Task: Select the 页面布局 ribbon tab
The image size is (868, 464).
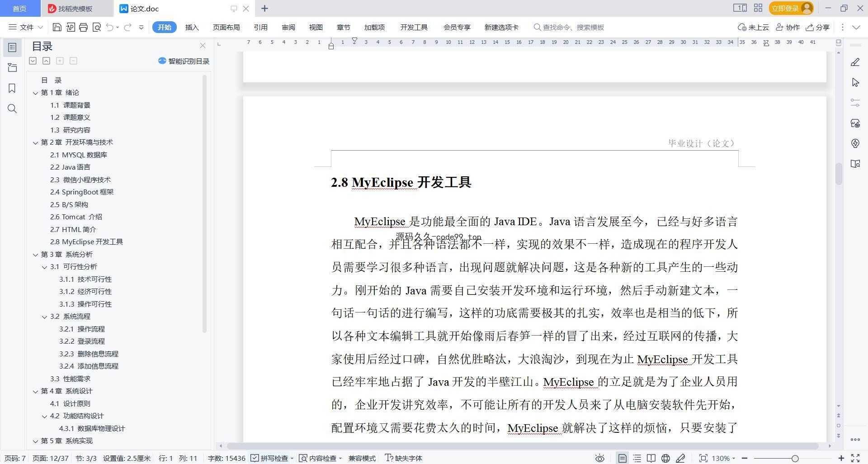Action: coord(226,27)
